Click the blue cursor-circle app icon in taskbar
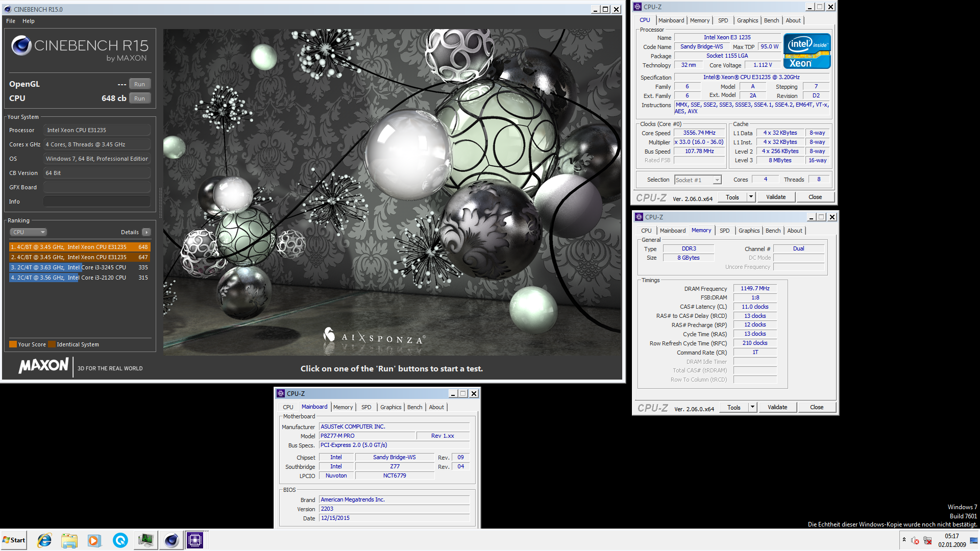This screenshot has height=551, width=980. tap(120, 540)
